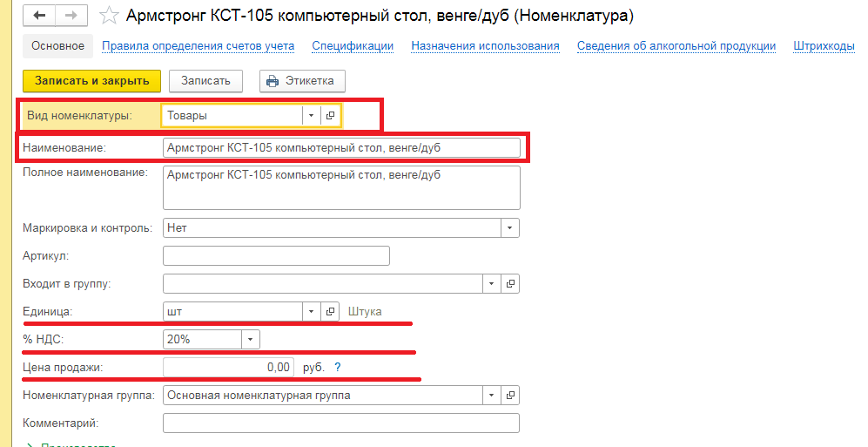Open Сведения об алкогольной продукции tab
Image resolution: width=868 pixels, height=447 pixels.
[676, 46]
